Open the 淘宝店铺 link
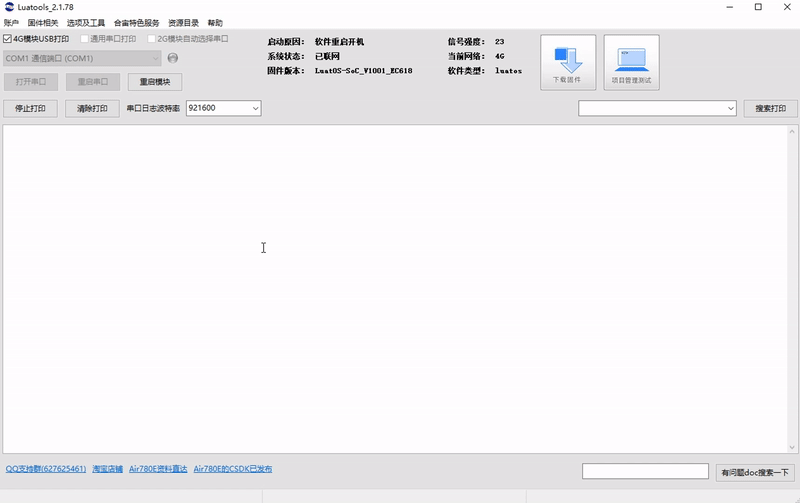The image size is (800, 503). point(108,469)
